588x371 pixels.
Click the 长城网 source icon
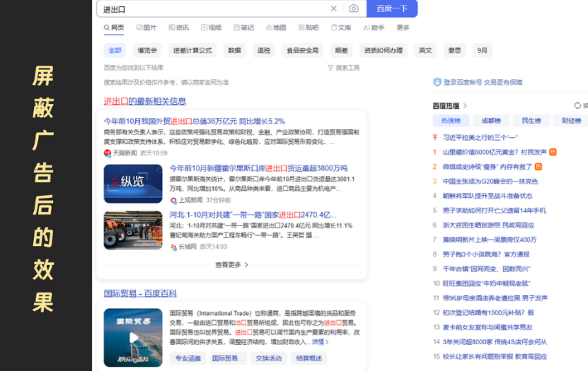pos(173,247)
